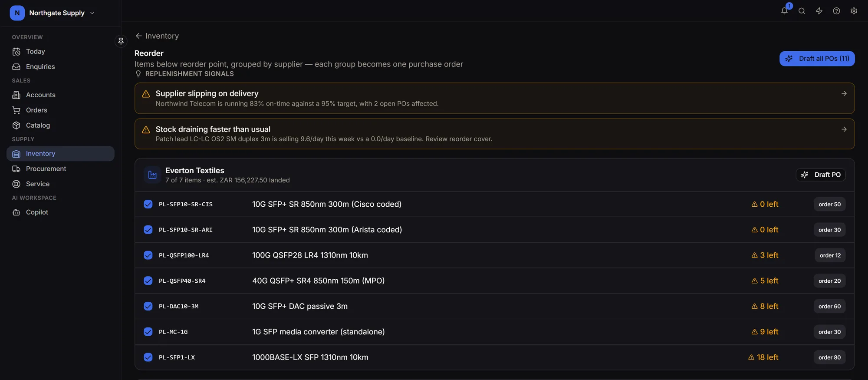Viewport: 868px width, 380px height.
Task: Click warning icon beside 3 left
Action: (754, 255)
